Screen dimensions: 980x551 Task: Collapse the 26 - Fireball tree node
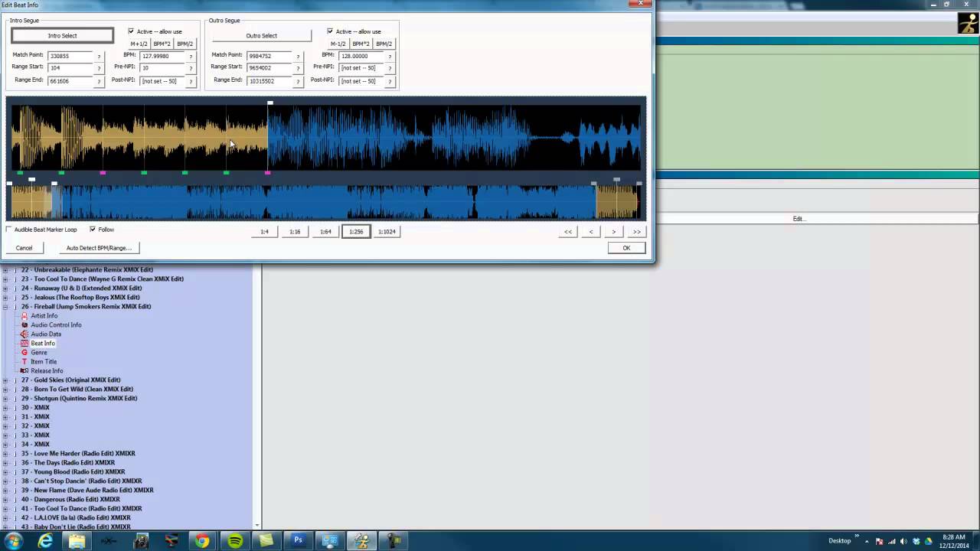pyautogui.click(x=5, y=306)
